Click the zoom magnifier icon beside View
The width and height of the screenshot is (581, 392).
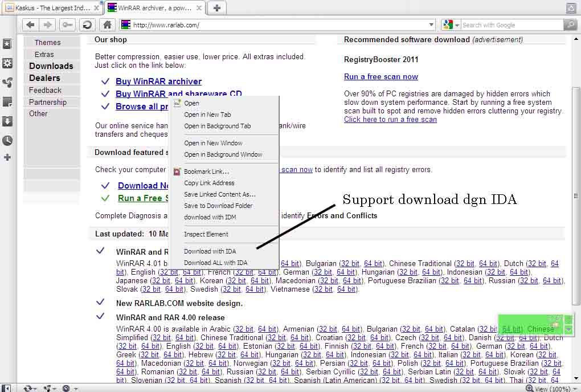click(x=530, y=388)
